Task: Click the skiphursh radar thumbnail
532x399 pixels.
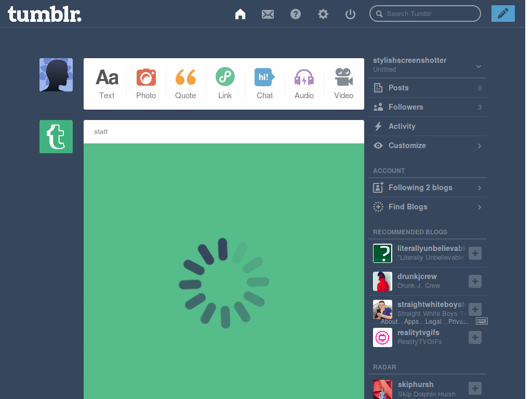Action: 382,389
